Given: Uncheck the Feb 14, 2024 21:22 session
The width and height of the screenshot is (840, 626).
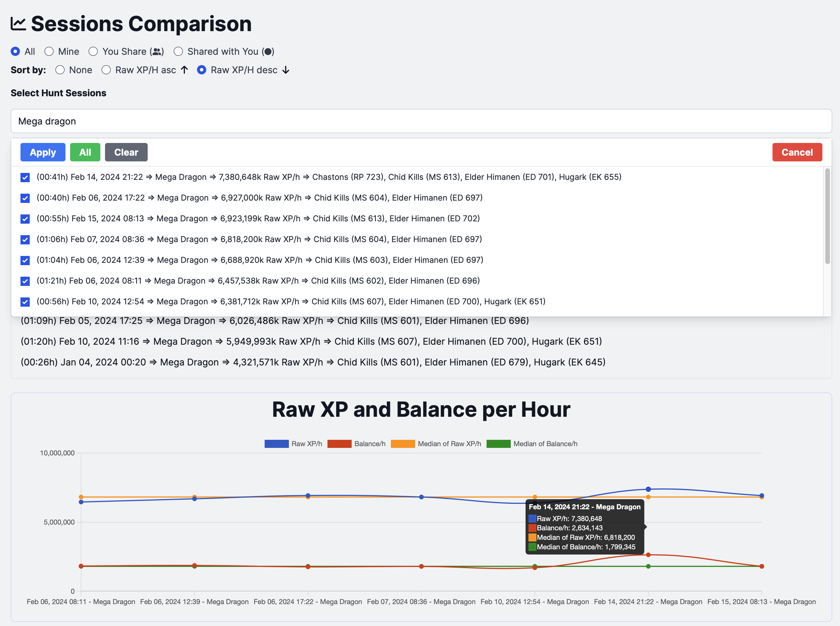Looking at the screenshot, I should 25,177.
